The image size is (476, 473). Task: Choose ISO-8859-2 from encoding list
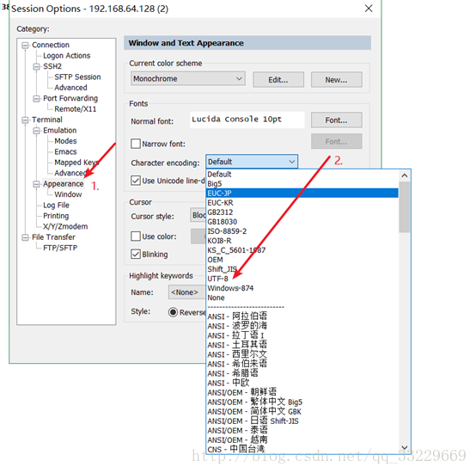pyautogui.click(x=302, y=231)
